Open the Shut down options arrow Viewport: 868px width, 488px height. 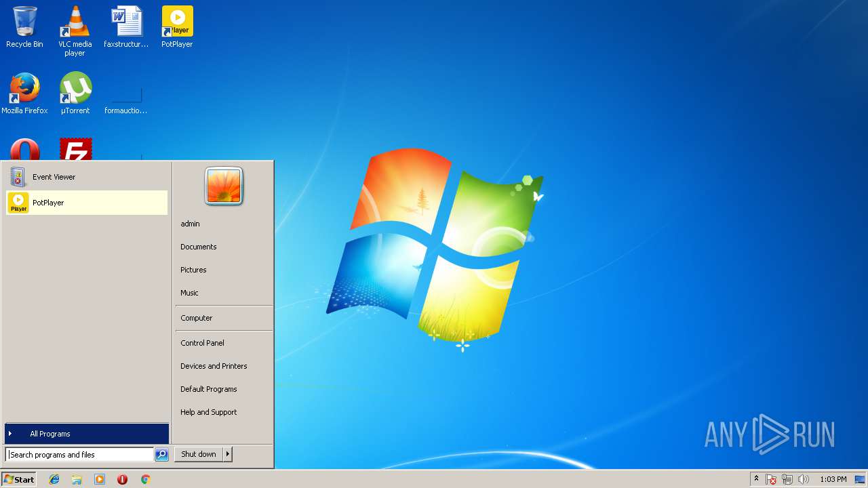point(228,454)
